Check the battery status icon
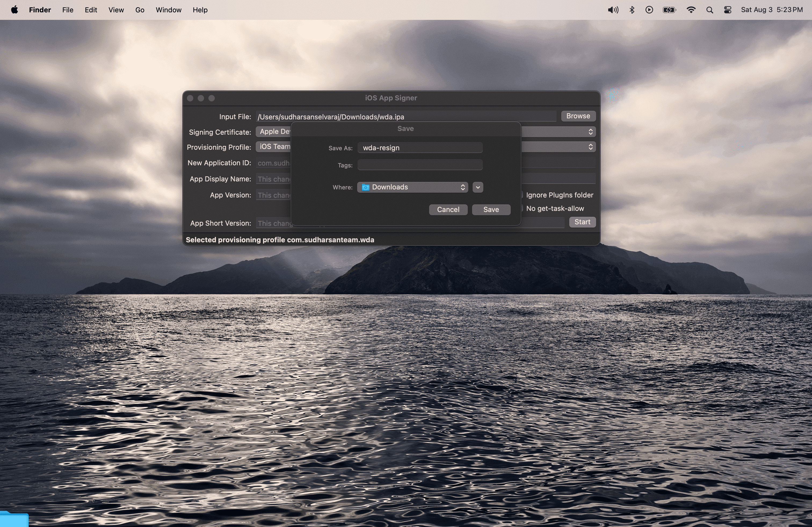 tap(669, 10)
